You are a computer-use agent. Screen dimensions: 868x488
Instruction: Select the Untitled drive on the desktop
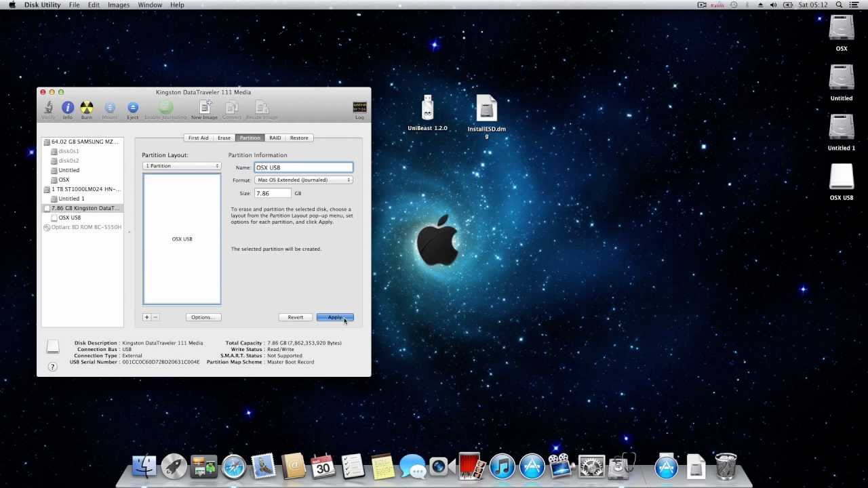coord(842,82)
